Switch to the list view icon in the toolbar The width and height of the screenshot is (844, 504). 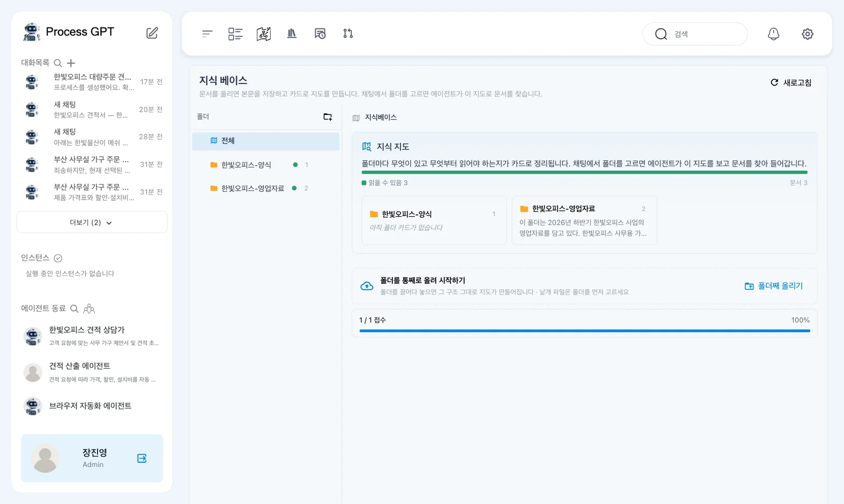[x=235, y=34]
